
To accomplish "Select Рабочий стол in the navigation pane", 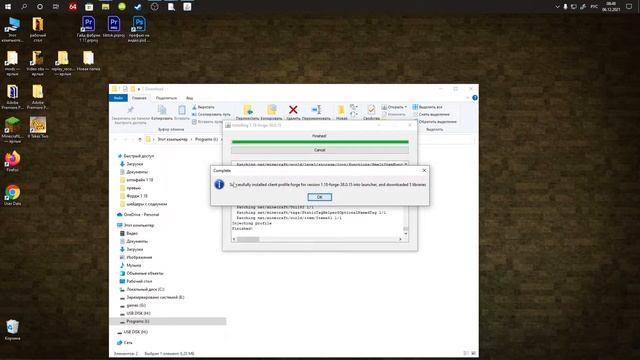I will pos(139,281).
